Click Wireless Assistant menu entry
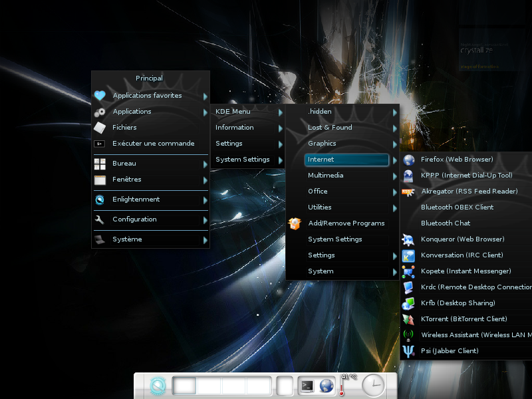Viewport: 532px width, 399px height. click(465, 335)
